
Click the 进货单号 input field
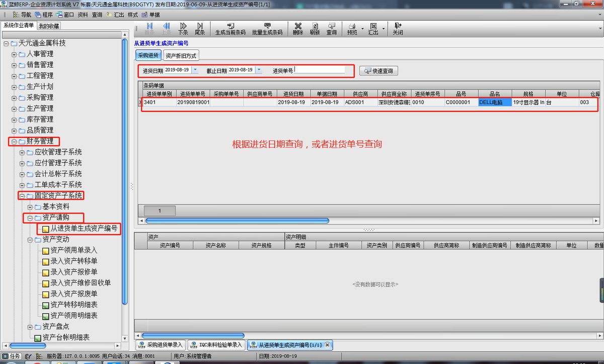320,70
